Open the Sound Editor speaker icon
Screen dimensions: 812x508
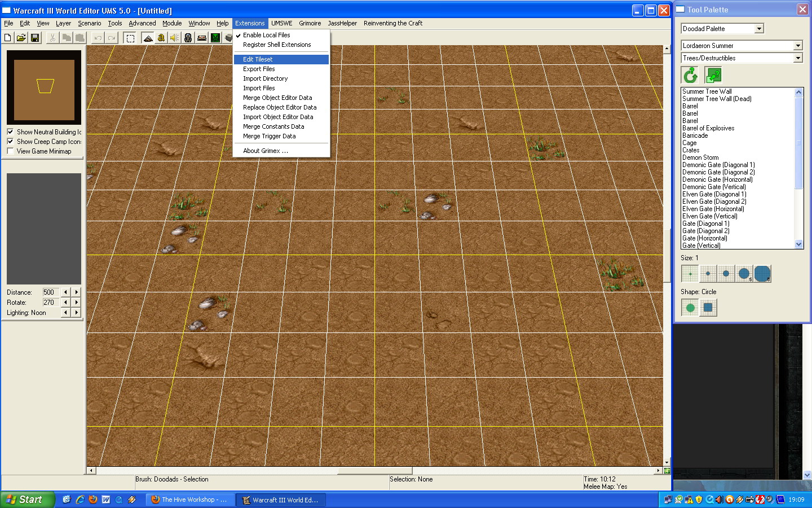175,38
